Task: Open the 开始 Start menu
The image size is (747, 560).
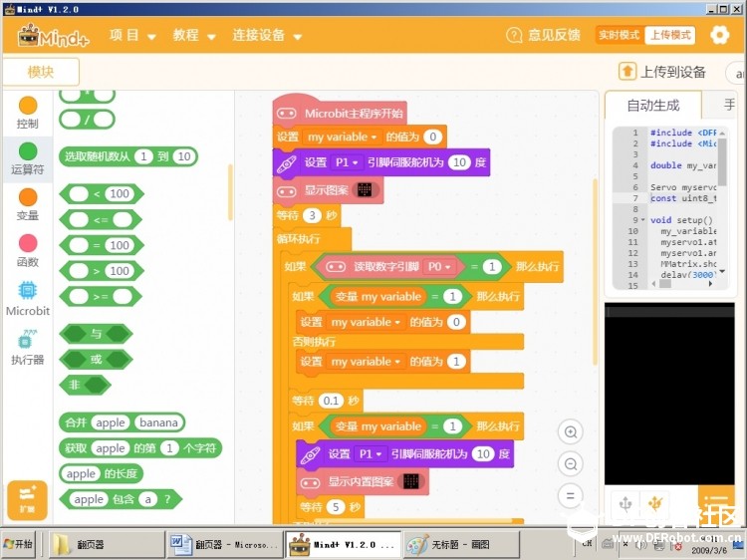Action: (18, 544)
